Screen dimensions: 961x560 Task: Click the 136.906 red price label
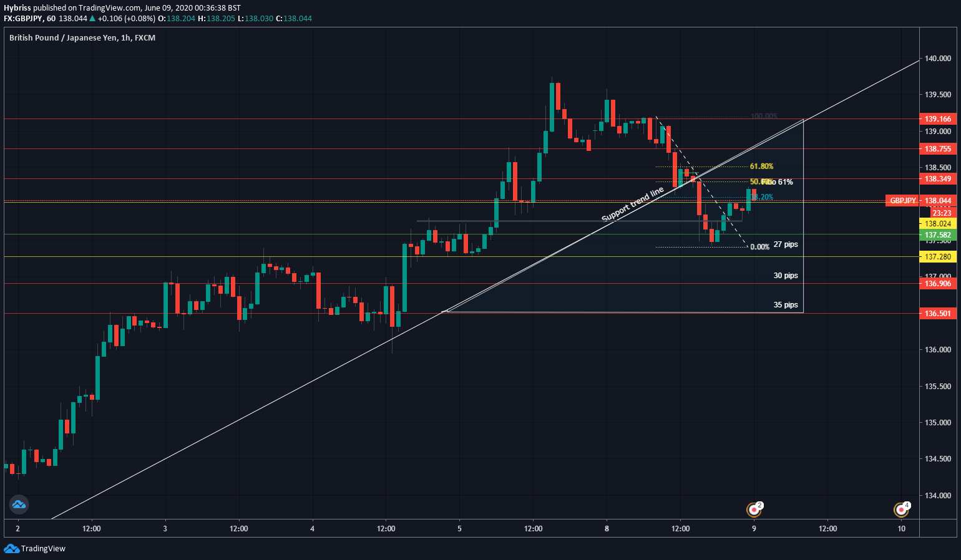click(x=938, y=283)
